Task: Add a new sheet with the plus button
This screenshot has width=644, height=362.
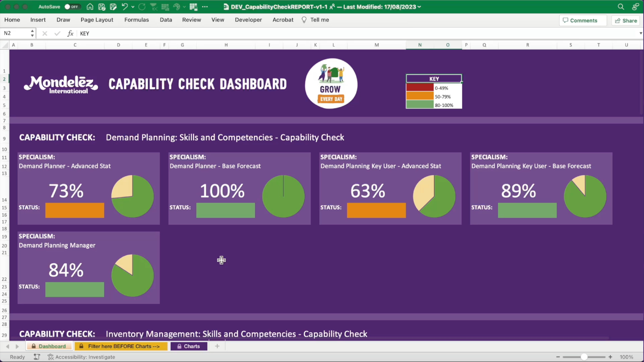Action: (217, 346)
